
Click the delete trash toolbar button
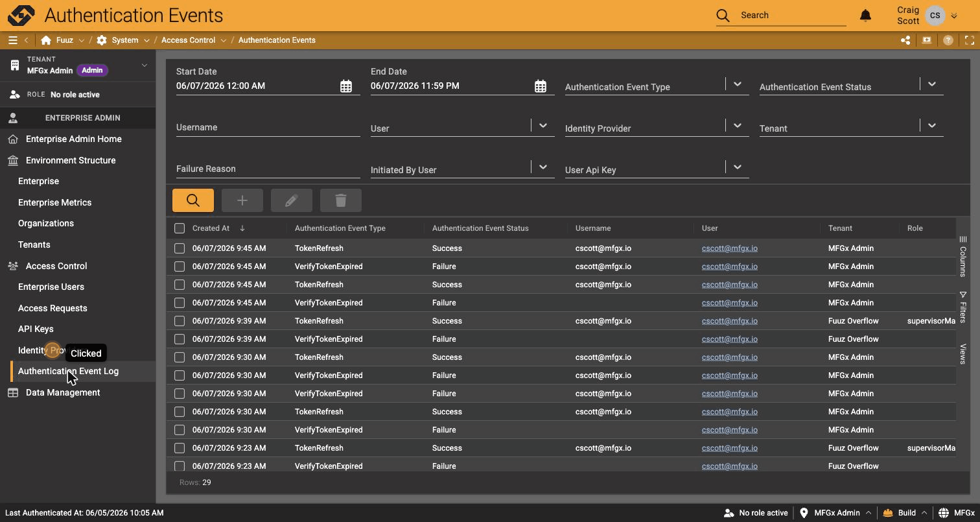(x=341, y=200)
